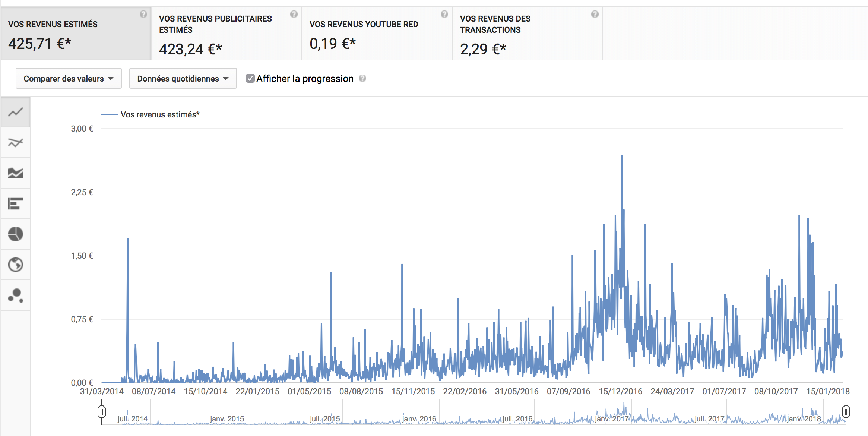Click the 15/12/2016 x-axis date label

click(x=621, y=391)
